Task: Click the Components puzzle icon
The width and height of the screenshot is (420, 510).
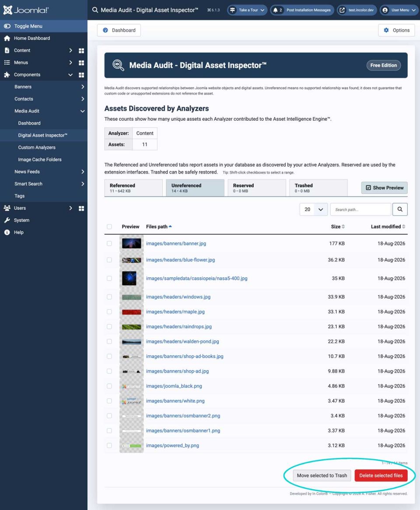Action: [7, 74]
